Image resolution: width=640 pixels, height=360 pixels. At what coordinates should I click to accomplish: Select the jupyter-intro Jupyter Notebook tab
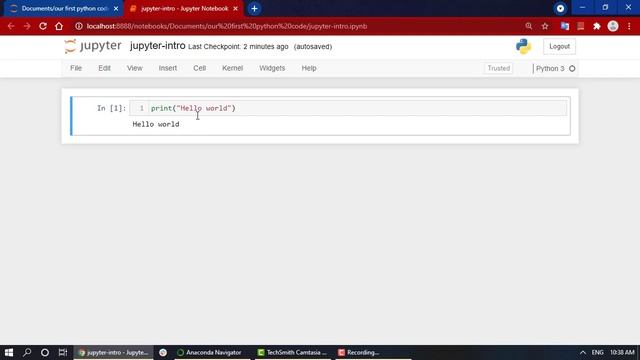pos(184,9)
